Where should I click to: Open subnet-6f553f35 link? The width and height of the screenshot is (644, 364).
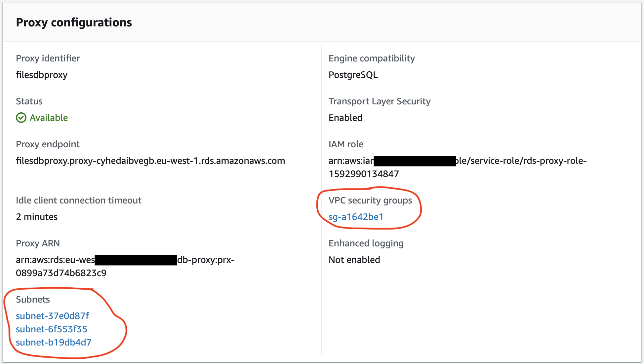click(52, 329)
